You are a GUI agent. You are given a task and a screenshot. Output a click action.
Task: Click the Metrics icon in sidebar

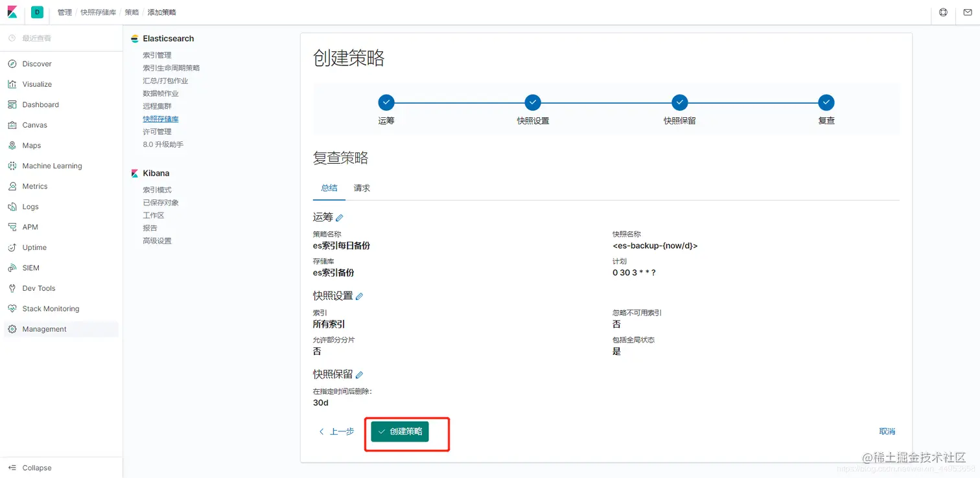tap(12, 187)
